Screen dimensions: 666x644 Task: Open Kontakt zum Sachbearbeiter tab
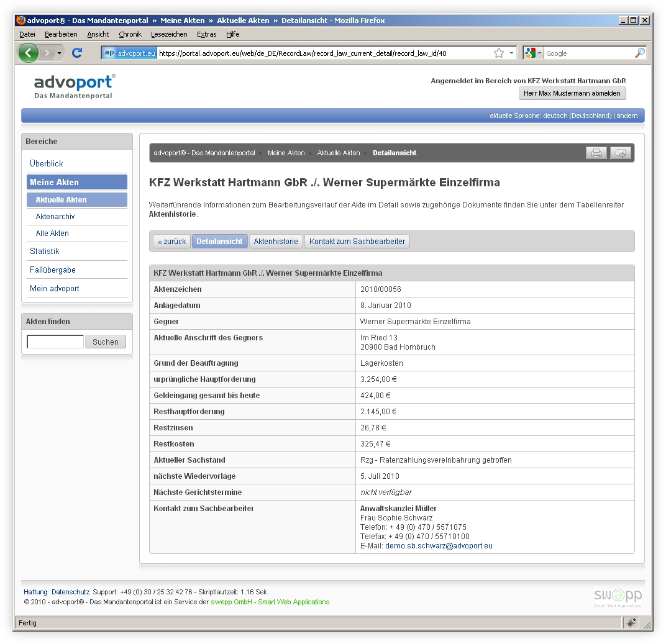pos(357,241)
